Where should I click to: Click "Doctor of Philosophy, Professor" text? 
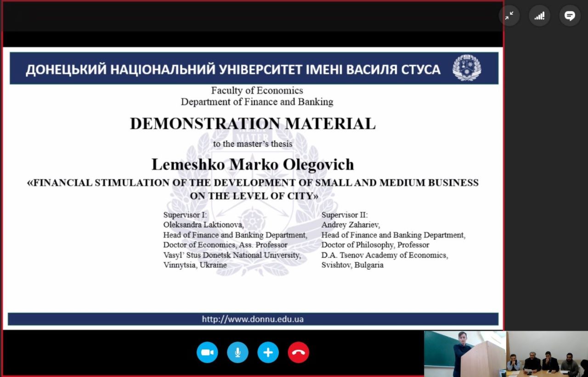click(375, 245)
